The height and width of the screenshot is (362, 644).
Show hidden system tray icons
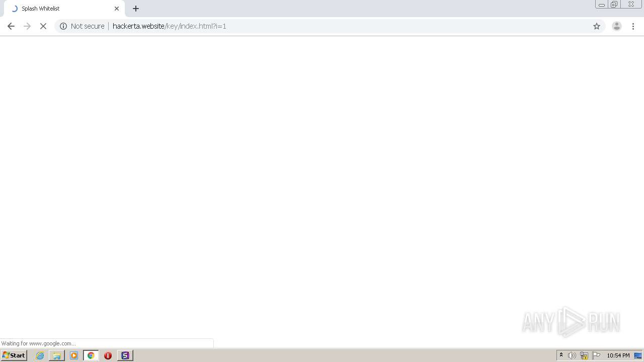pyautogui.click(x=561, y=355)
